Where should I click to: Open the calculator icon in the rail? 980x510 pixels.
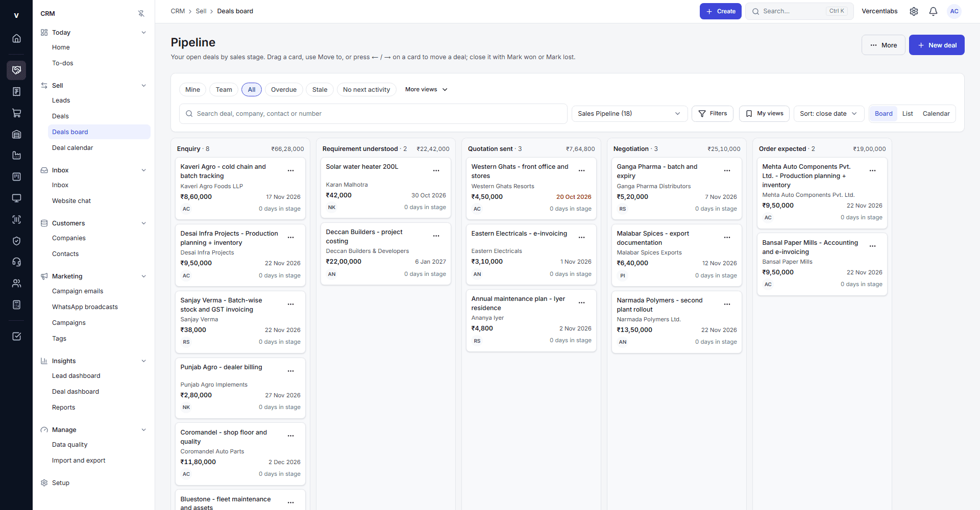16,305
